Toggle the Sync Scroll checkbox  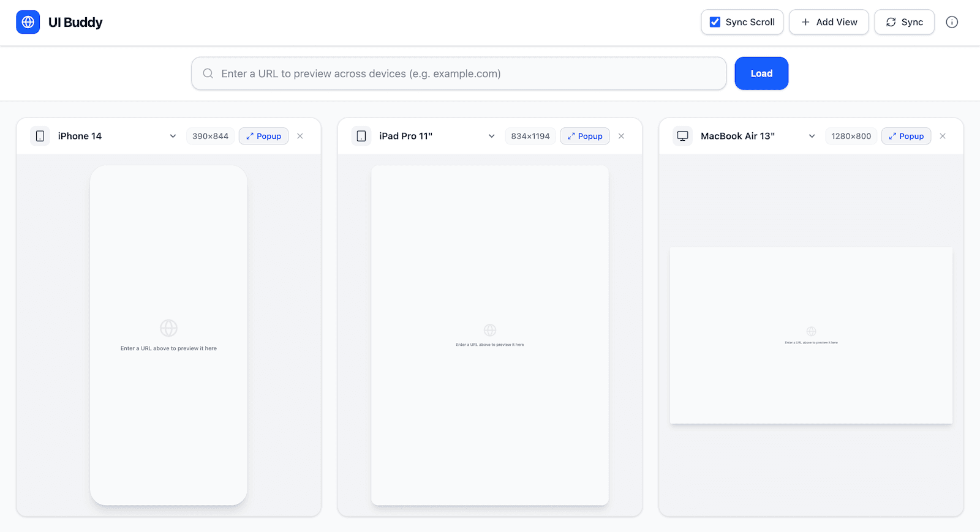(x=715, y=22)
